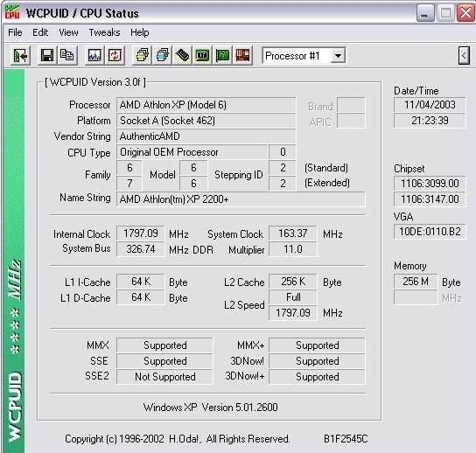This screenshot has width=476, height=453.
Task: Click the Processor field AMD Athlon XP (Model 6)
Action: (x=206, y=105)
